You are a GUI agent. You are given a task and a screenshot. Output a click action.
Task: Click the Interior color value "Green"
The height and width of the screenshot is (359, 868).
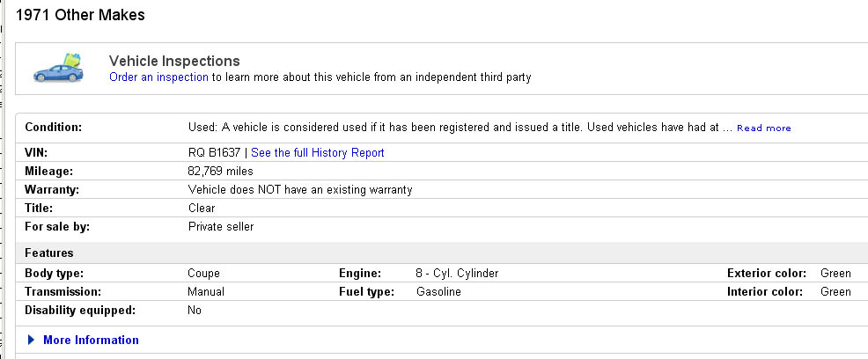point(835,292)
